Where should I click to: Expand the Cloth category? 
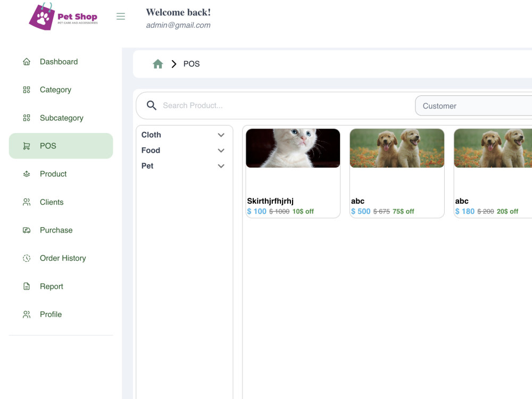(x=221, y=135)
